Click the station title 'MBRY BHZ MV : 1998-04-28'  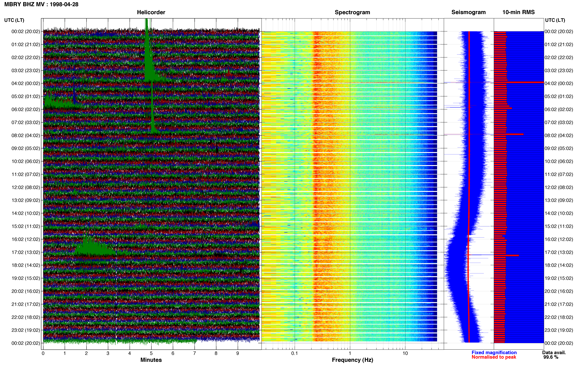[41, 4]
